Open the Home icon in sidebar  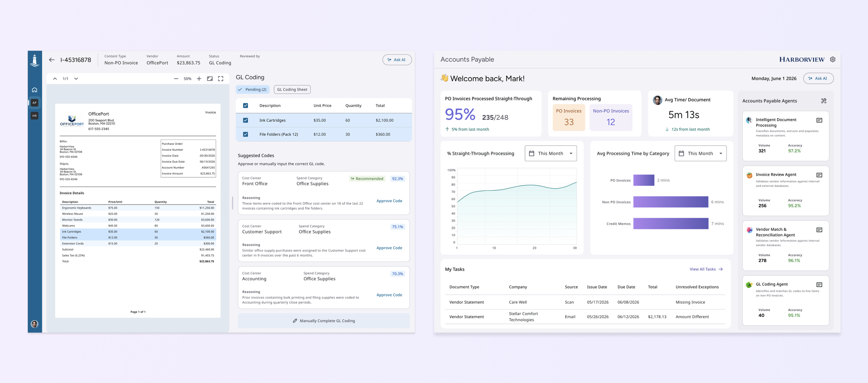[x=34, y=90]
